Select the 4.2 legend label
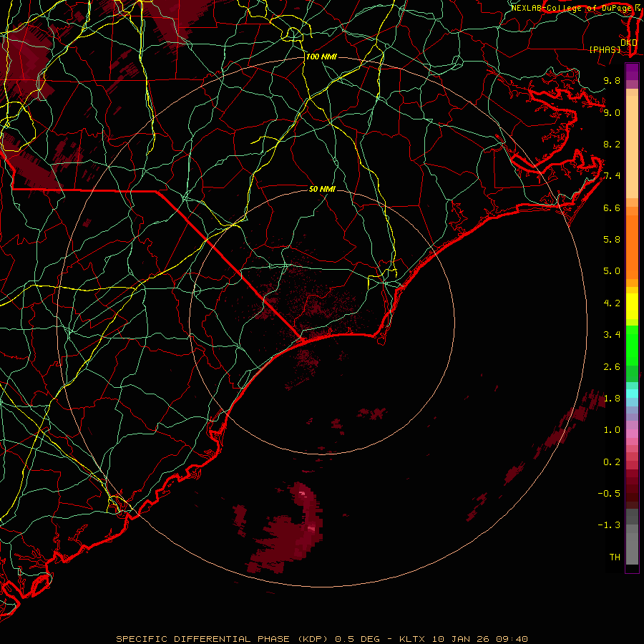 point(612,303)
